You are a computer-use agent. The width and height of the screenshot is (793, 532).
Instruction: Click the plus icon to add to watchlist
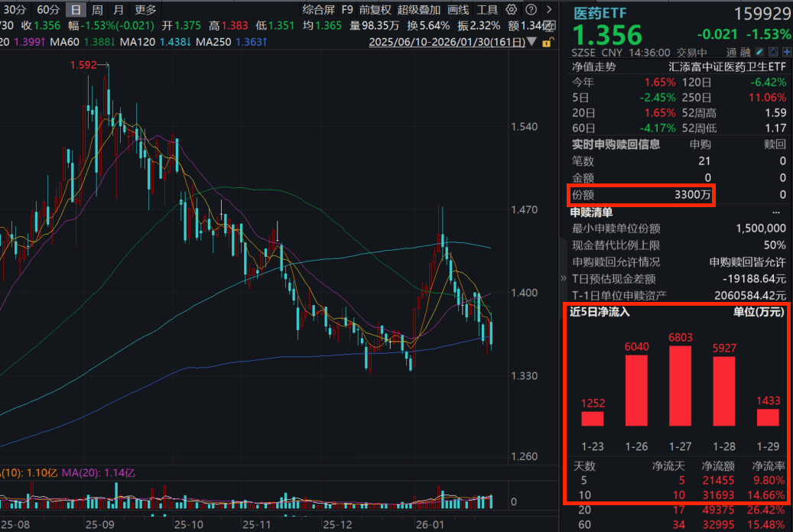click(788, 52)
